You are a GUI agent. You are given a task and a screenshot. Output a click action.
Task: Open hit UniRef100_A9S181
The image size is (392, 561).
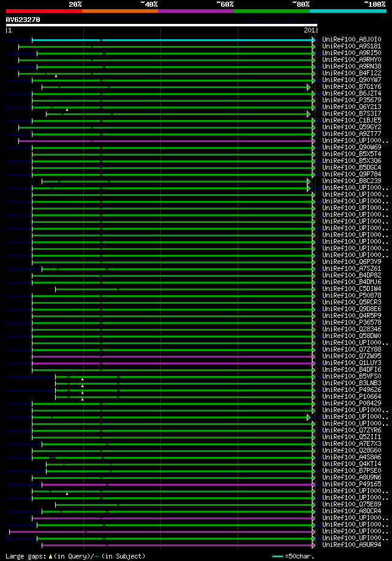pyautogui.click(x=352, y=46)
